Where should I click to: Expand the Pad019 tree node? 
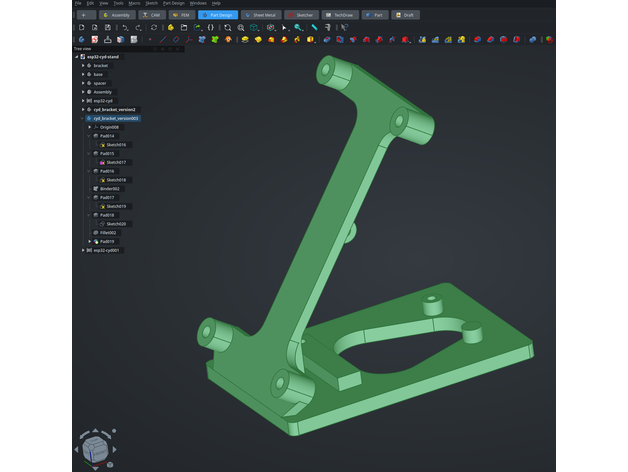(90, 241)
